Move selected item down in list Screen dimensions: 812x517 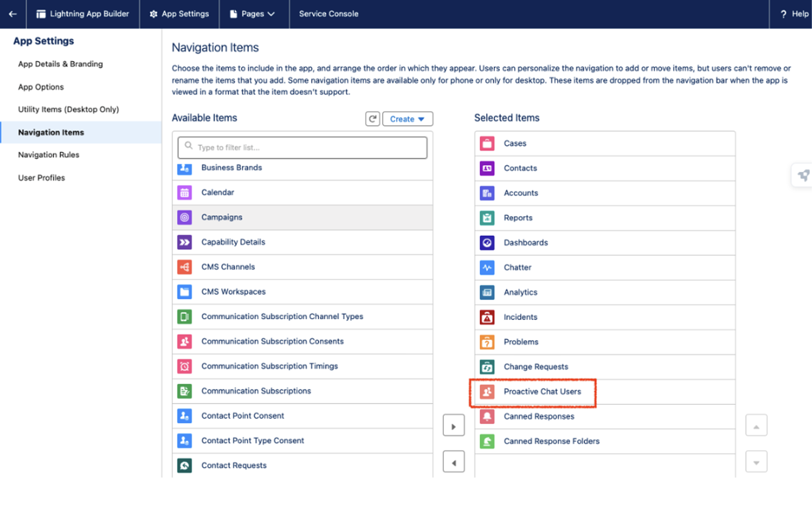pyautogui.click(x=756, y=462)
